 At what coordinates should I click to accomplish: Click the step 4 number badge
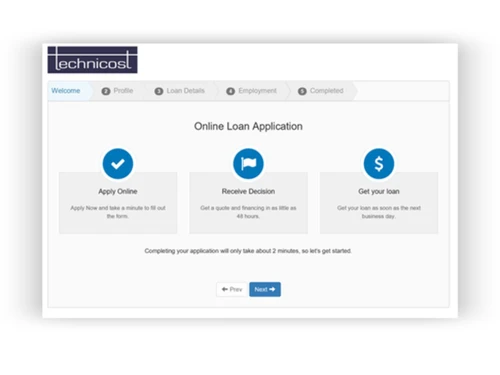[230, 91]
